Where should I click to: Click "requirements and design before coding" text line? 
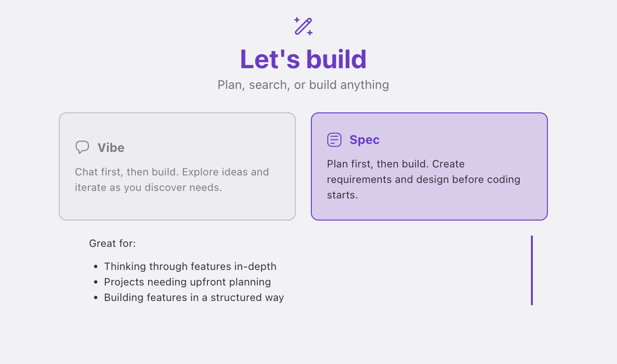point(424,180)
